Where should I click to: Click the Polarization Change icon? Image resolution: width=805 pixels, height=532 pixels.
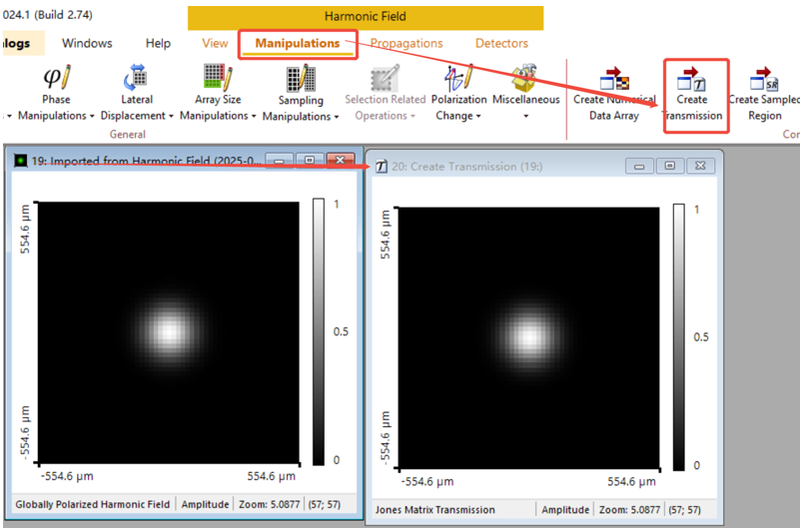point(458,77)
